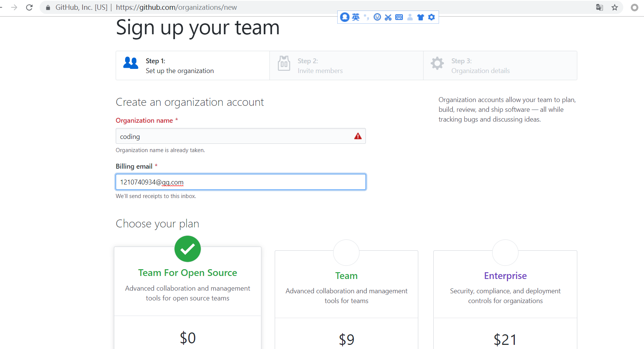Screen dimensions: 644x349
Task: Click the $0 price text
Action: click(x=188, y=338)
